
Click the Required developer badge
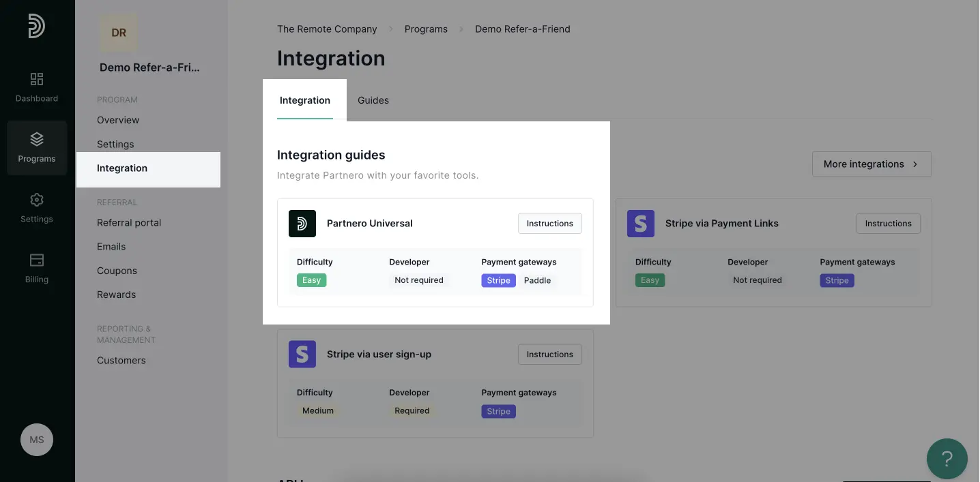(x=412, y=411)
